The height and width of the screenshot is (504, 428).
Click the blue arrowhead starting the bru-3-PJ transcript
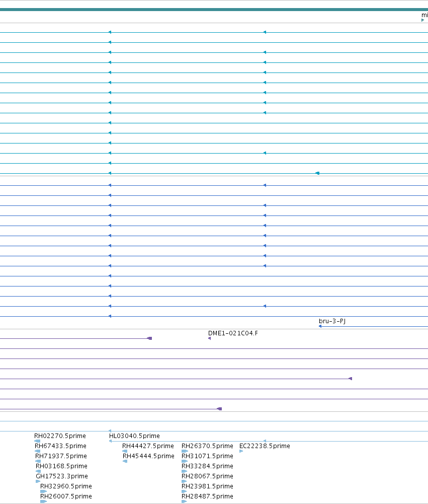pos(320,326)
